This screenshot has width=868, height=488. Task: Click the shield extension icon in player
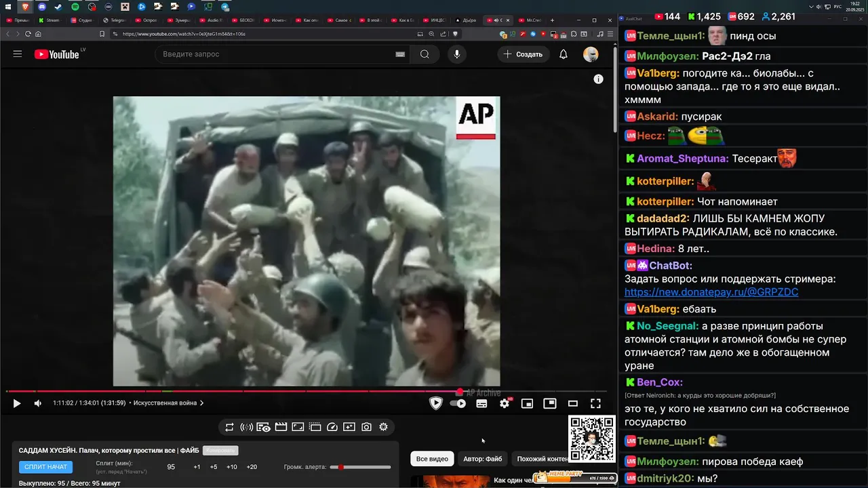[x=436, y=403]
